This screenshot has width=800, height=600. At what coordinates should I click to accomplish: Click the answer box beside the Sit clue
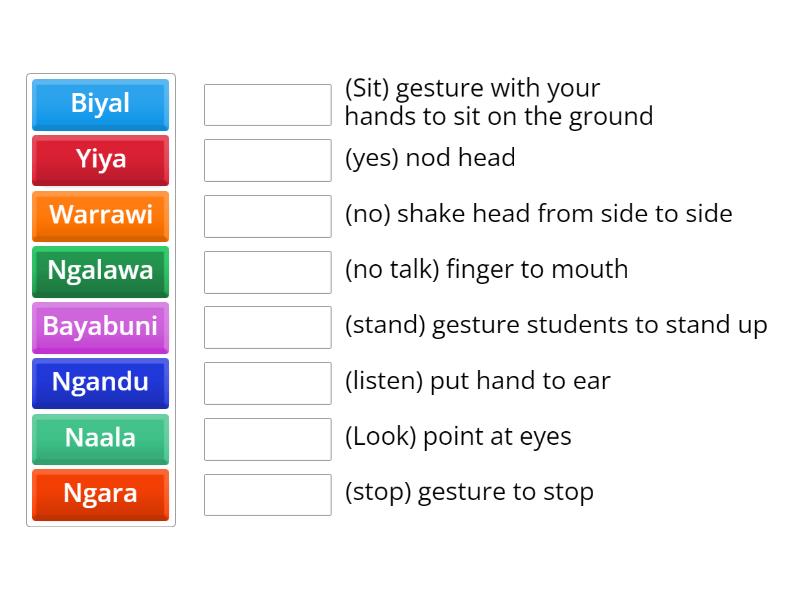pos(267,102)
